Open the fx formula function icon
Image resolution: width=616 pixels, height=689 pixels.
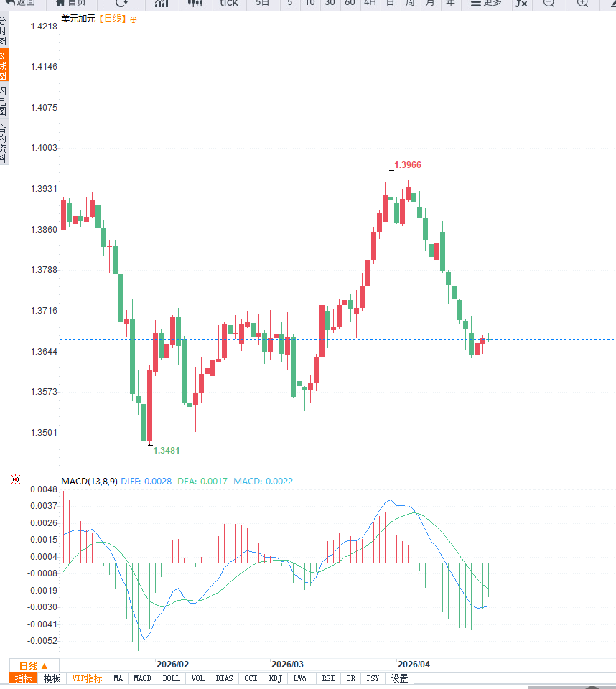pos(521,3)
